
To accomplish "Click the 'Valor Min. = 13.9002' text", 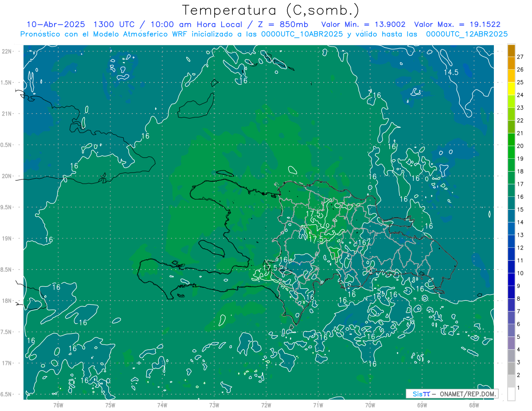I will [363, 24].
